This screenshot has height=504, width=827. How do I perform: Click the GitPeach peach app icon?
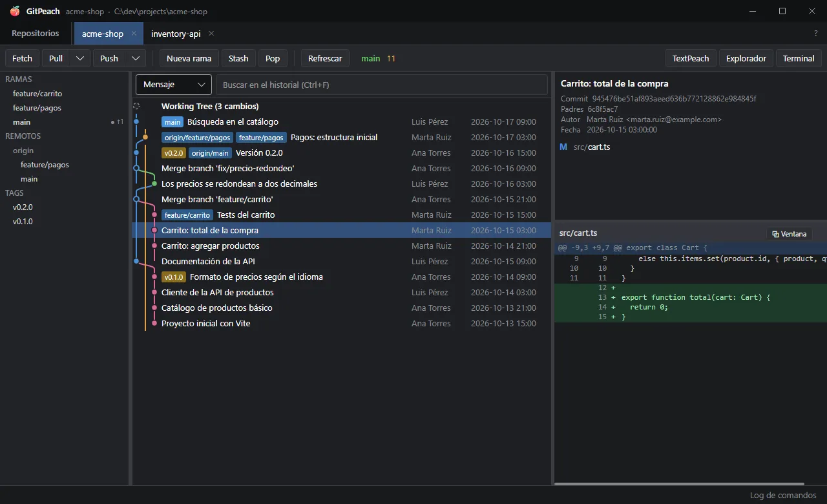(x=15, y=11)
